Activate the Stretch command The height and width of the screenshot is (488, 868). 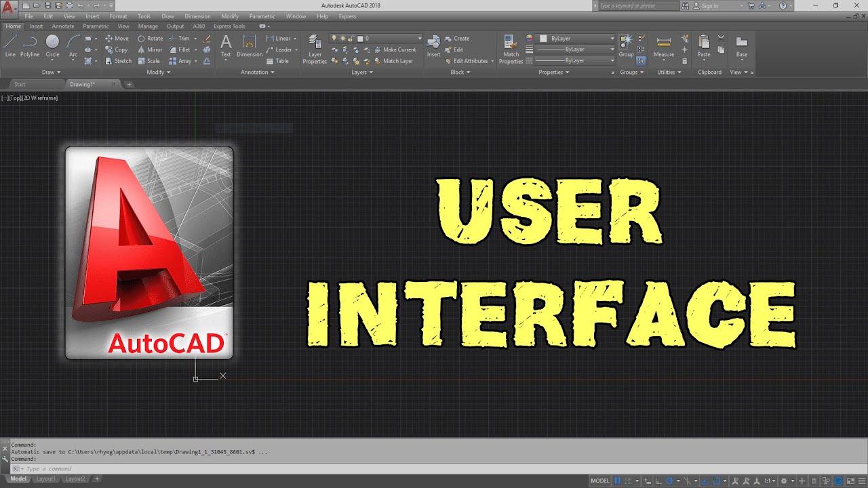pos(118,61)
